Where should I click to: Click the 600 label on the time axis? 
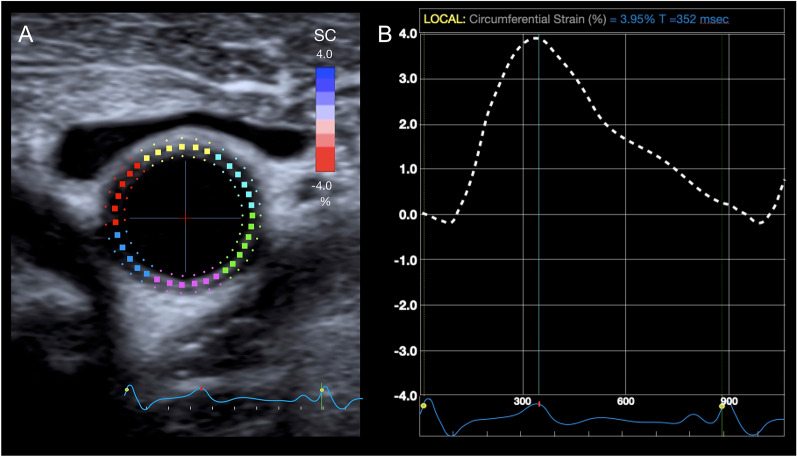[626, 401]
